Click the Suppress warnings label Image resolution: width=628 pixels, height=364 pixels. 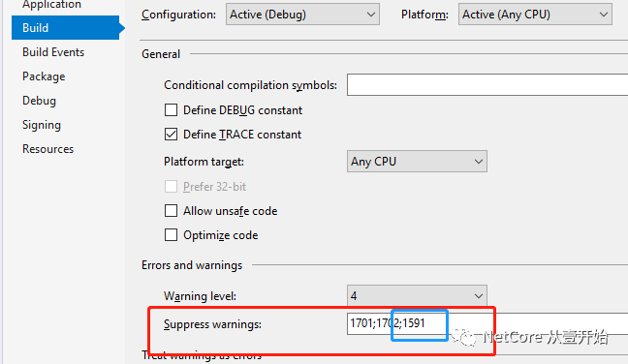(x=212, y=324)
